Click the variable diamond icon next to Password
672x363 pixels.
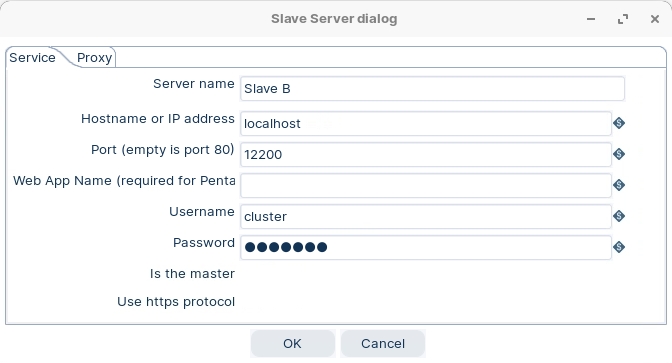pyautogui.click(x=619, y=247)
